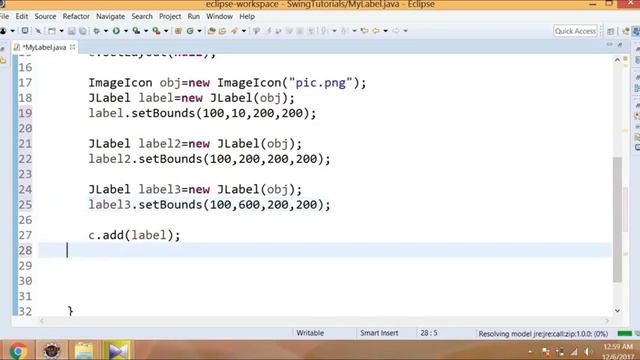Screen dimensions: 640x360
Task: Expand the External Tools dropdown arrow
Action: 166,31
